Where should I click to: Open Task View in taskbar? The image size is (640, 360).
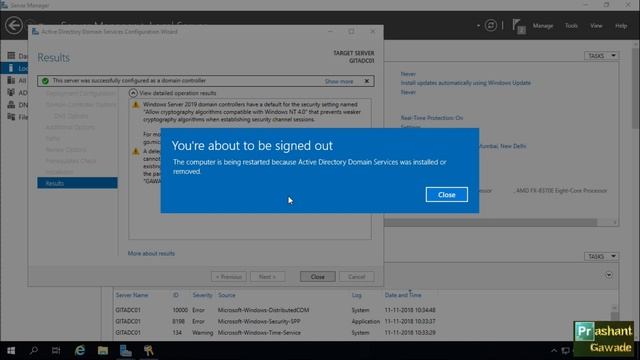pyautogui.click(x=56, y=351)
